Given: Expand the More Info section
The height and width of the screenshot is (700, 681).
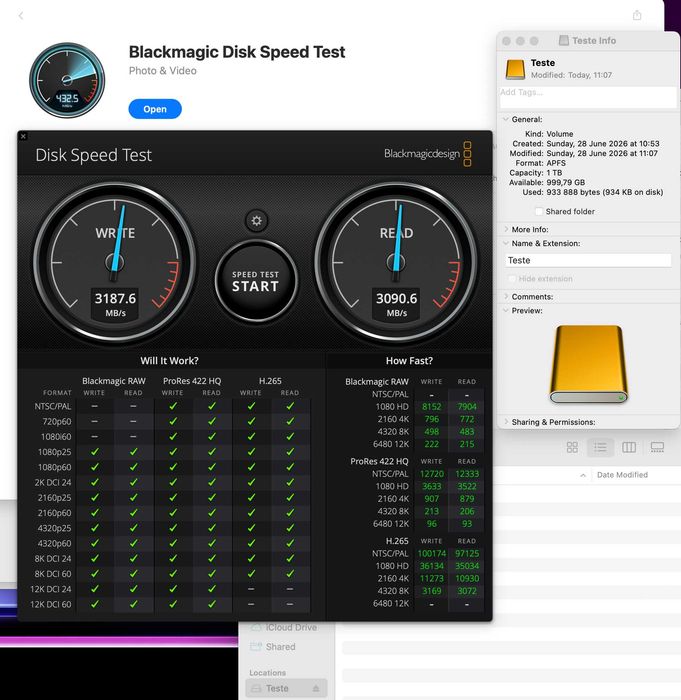Looking at the screenshot, I should pyautogui.click(x=506, y=229).
